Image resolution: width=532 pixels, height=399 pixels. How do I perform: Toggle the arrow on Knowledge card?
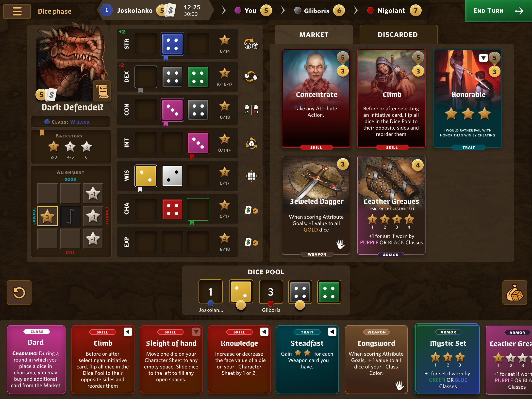coord(264,332)
